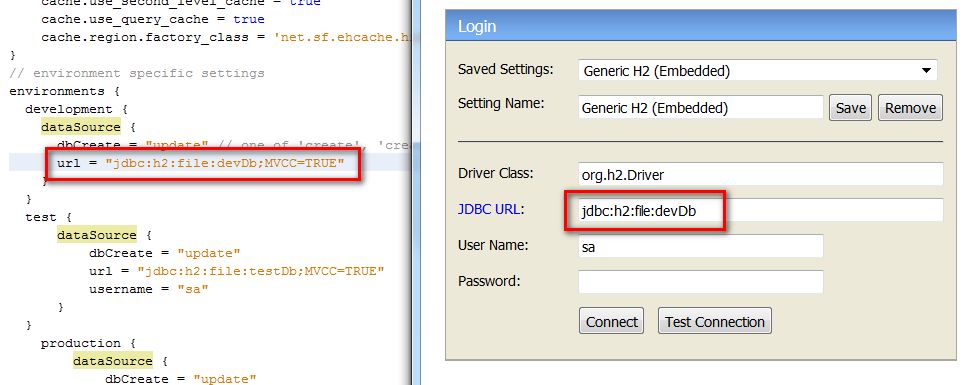Click dataSource under the test block
Viewport: 971px width, 385px height.
(97, 235)
